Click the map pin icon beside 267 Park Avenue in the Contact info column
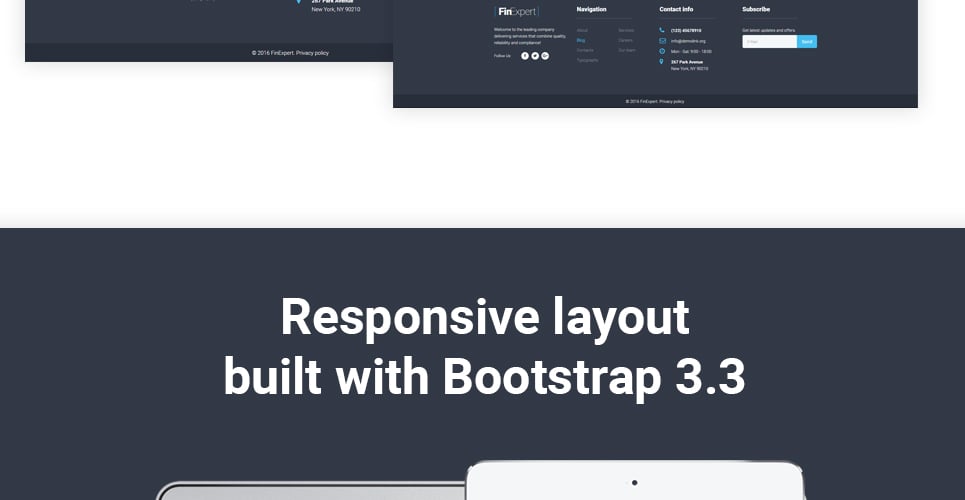 pyautogui.click(x=662, y=62)
